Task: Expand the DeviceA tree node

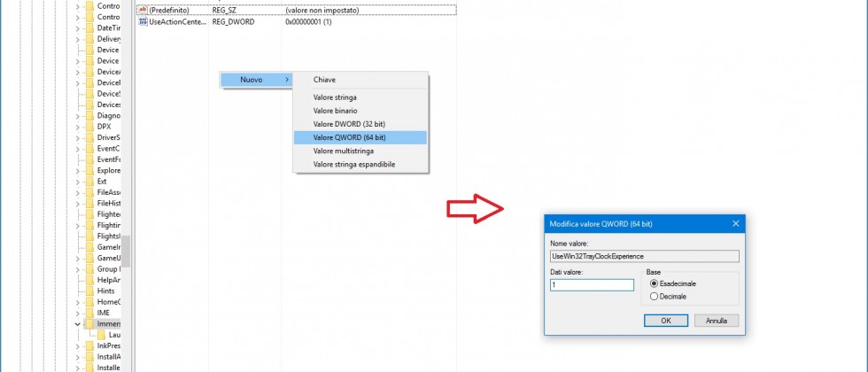Action: point(78,72)
